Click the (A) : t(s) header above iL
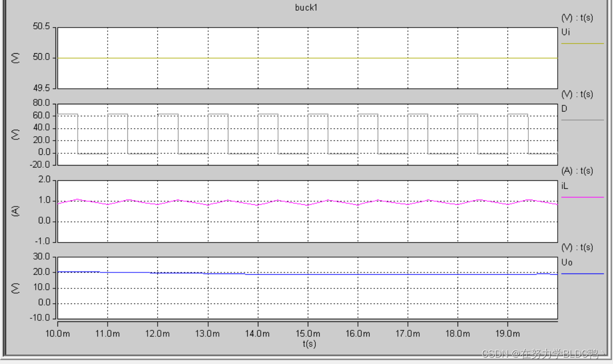Image resolution: width=613 pixels, height=364 pixels. coord(577,171)
